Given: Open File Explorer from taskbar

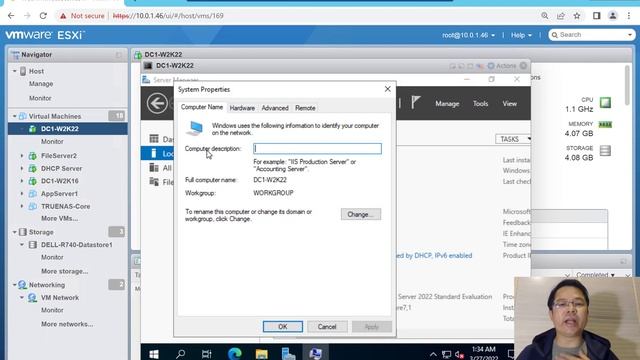Looking at the screenshot, I should click(x=261, y=353).
